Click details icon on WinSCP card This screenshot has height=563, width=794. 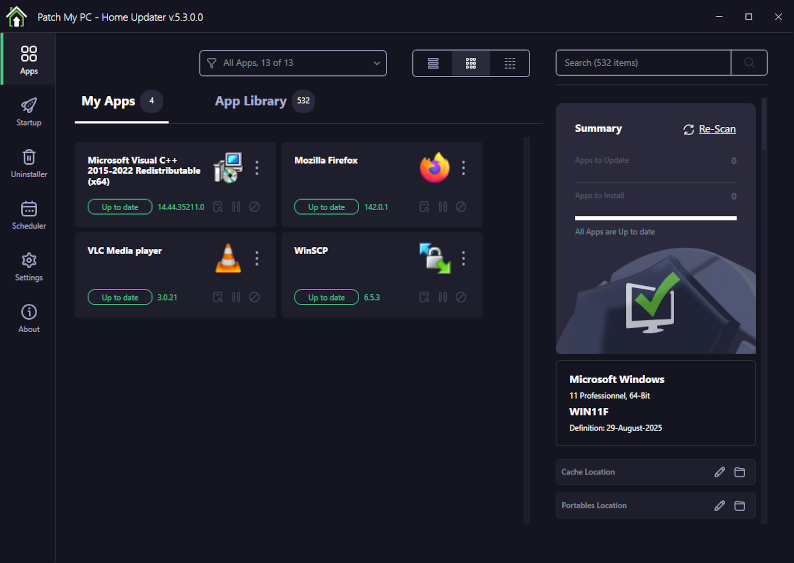point(424,297)
